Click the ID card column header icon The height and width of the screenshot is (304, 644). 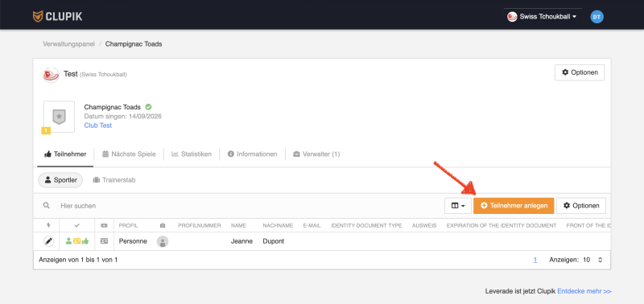click(104, 226)
